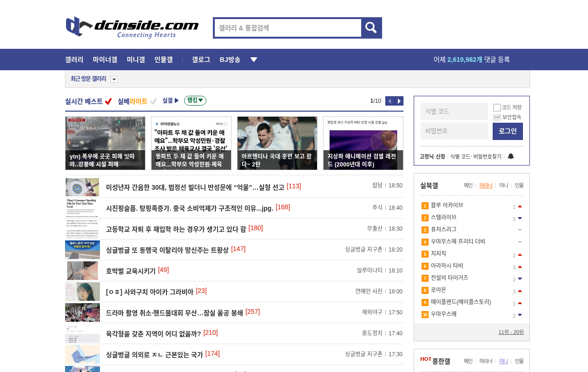The image size is (588, 372).
Task: Open post 호박벌 교육시키기
Action: 131,271
